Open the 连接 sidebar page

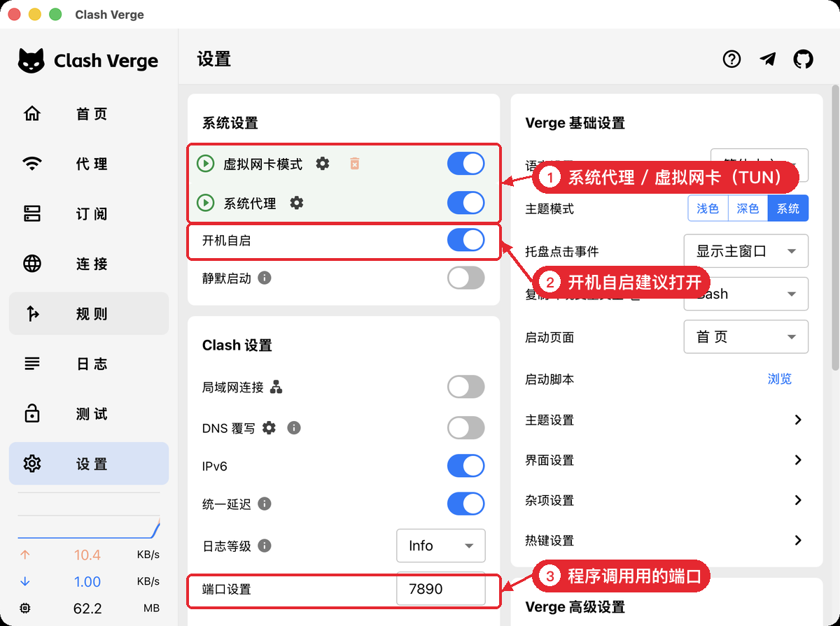click(89, 264)
